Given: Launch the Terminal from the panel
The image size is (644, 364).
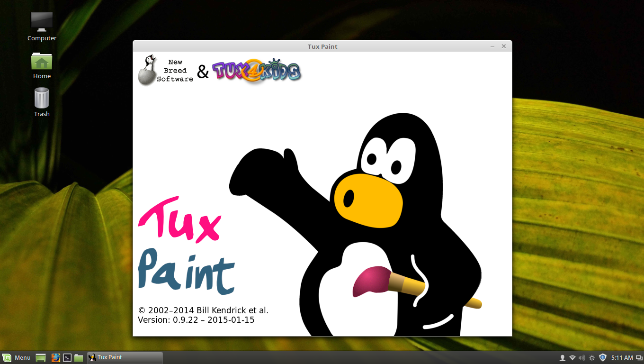Looking at the screenshot, I should click(x=67, y=358).
